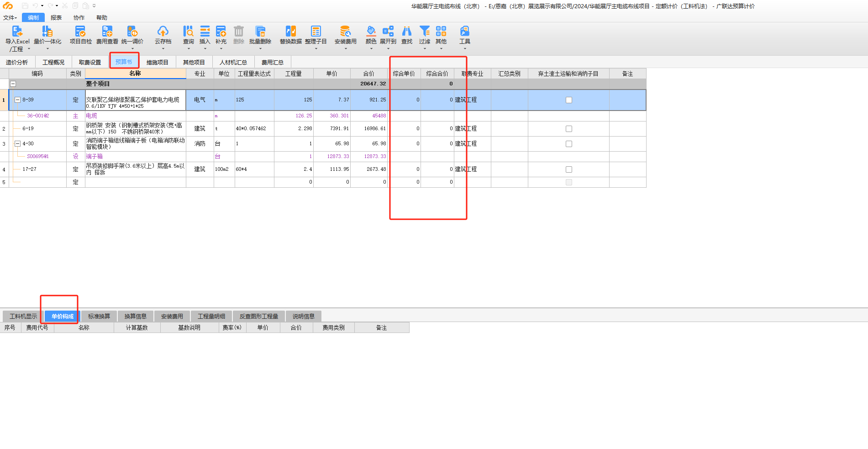Open the 工程量明细 bottom tab
The image size is (868, 449).
[x=211, y=317]
